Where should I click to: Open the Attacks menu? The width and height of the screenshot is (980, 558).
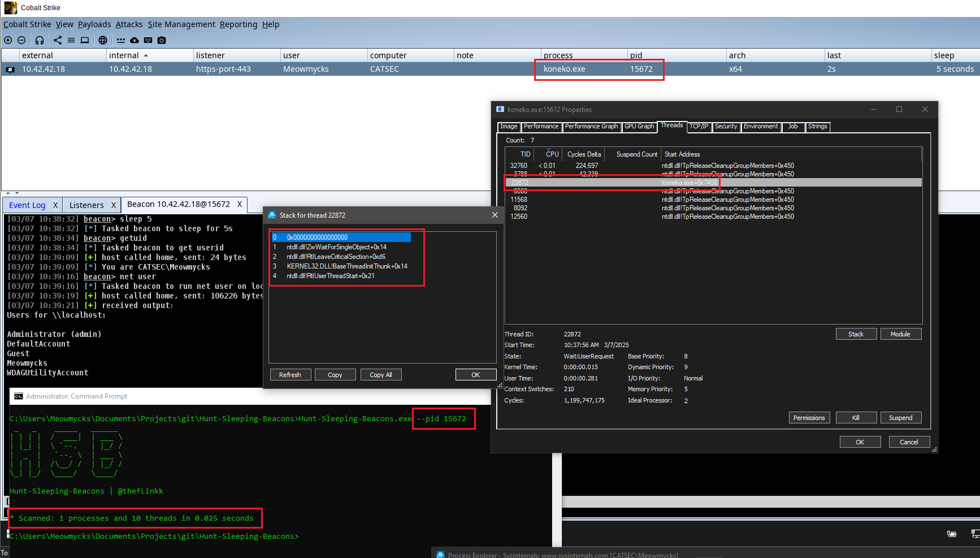[x=129, y=24]
